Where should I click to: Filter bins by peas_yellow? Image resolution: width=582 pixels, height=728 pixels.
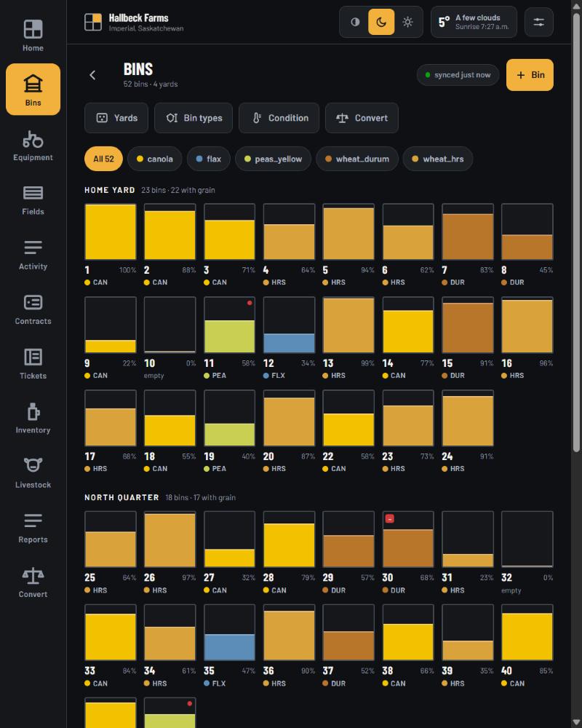[x=273, y=159]
